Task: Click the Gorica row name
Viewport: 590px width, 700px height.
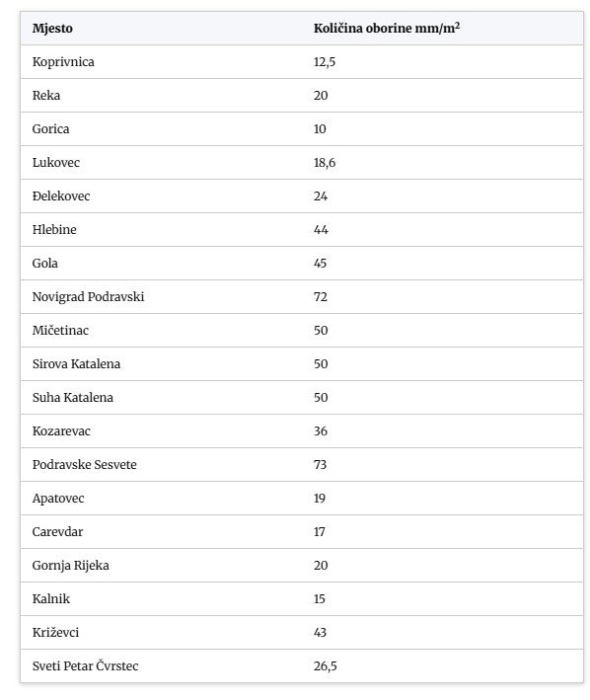Action: [50, 129]
